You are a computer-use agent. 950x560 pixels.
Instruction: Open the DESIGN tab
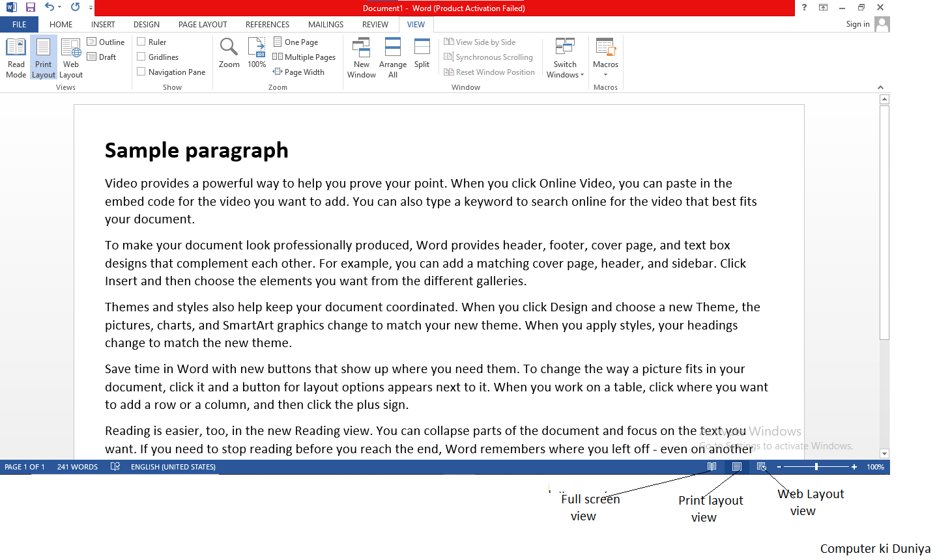point(147,24)
